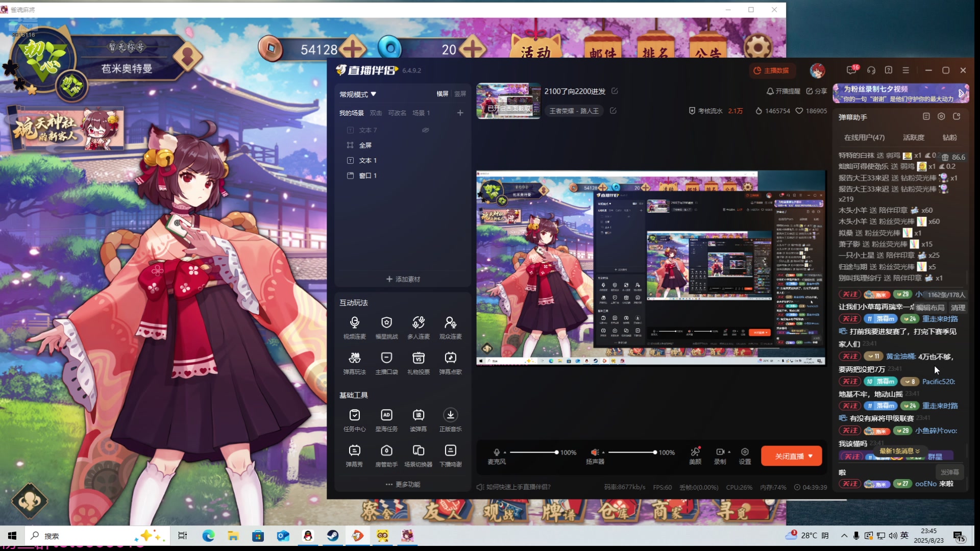Image resolution: width=980 pixels, height=551 pixels.
Task: Open 主播数据 streamer data button
Action: [x=772, y=70]
